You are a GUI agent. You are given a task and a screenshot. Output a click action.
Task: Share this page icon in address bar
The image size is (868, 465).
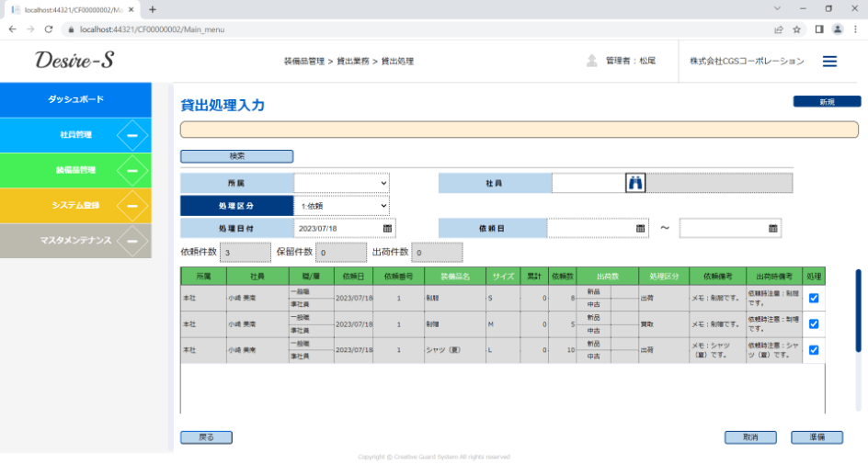pyautogui.click(x=779, y=29)
